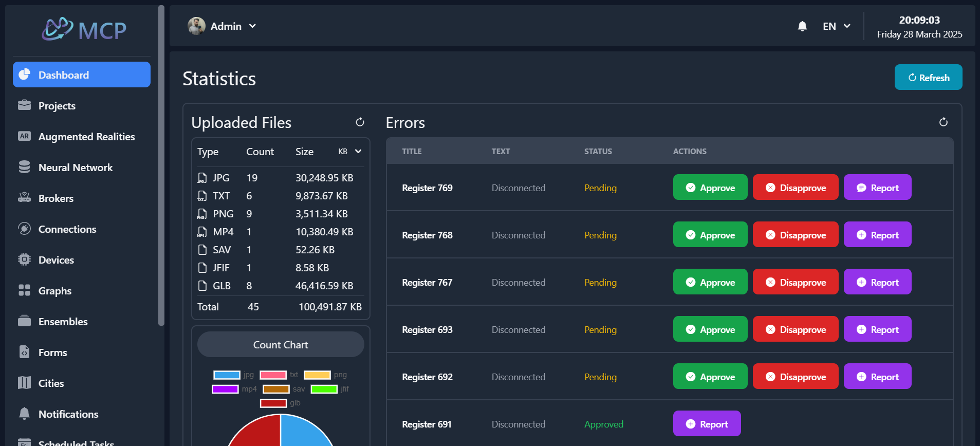This screenshot has height=446, width=980.
Task: Open Brokers in the sidebar
Action: point(56,198)
